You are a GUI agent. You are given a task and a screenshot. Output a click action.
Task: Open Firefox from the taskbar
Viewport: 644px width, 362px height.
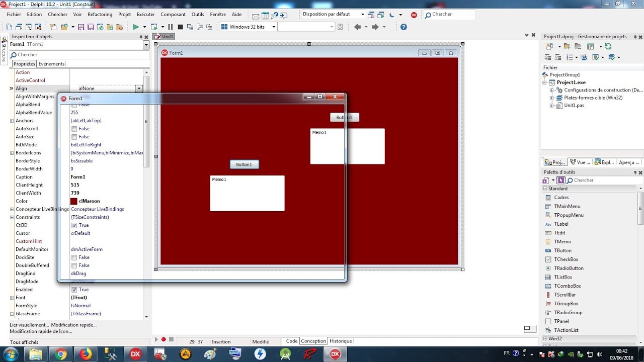coord(86,354)
